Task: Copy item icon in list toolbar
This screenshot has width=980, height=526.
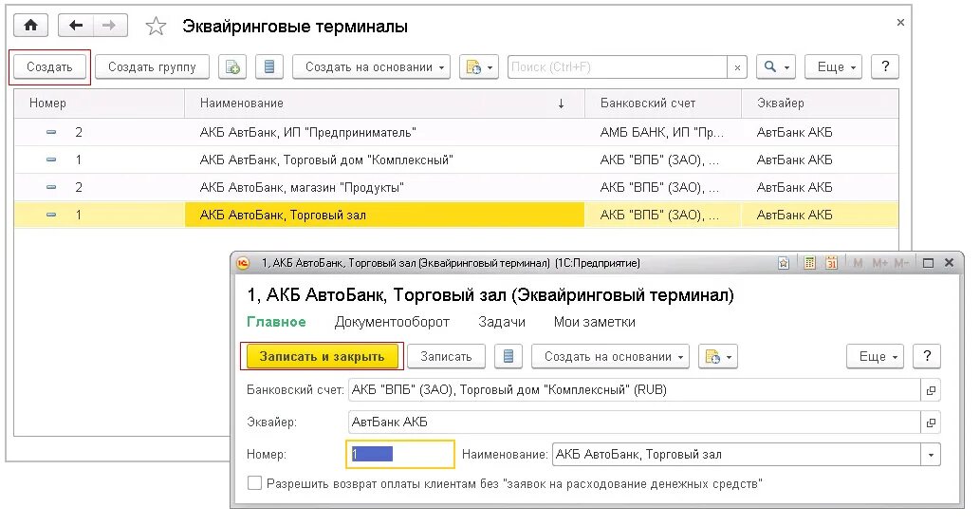Action: tap(232, 66)
